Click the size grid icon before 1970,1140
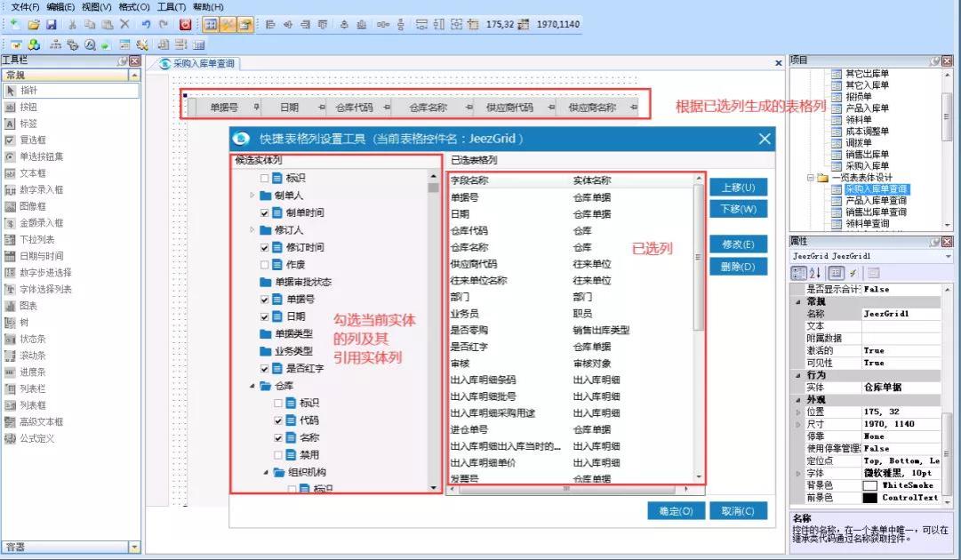961x560 pixels. coord(524,25)
